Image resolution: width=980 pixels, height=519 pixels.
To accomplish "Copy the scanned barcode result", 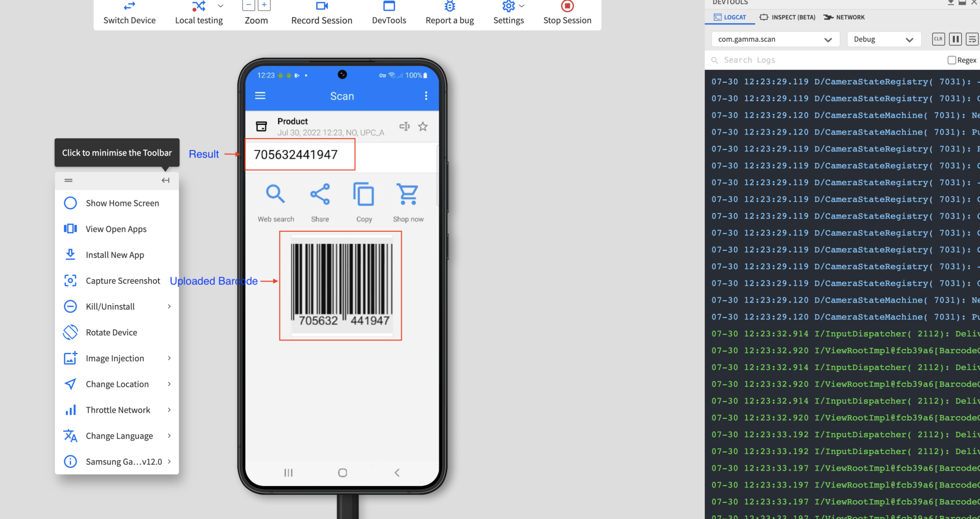I will (364, 194).
